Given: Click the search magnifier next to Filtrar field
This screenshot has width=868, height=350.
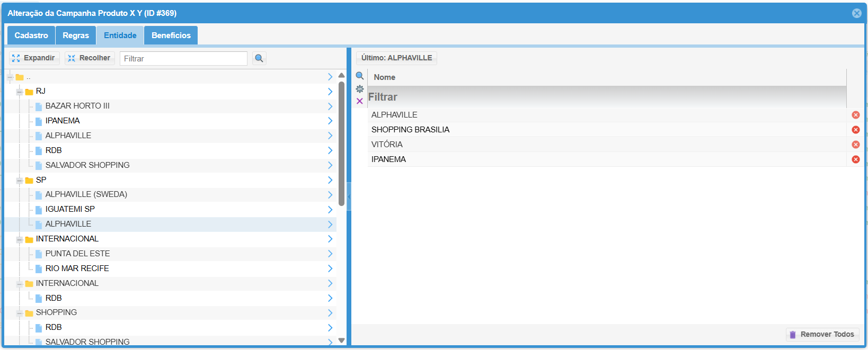Looking at the screenshot, I should pyautogui.click(x=259, y=58).
